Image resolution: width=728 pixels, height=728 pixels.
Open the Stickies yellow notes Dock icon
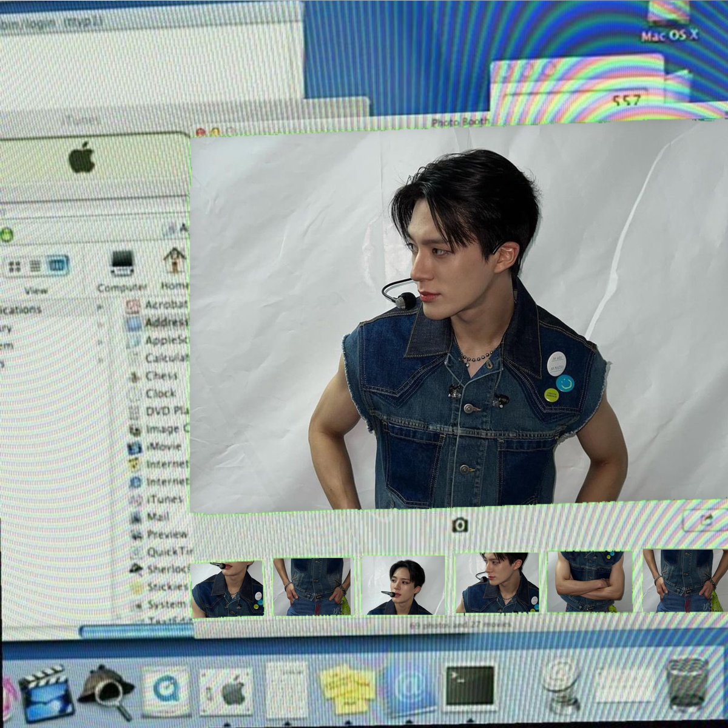pyautogui.click(x=347, y=688)
